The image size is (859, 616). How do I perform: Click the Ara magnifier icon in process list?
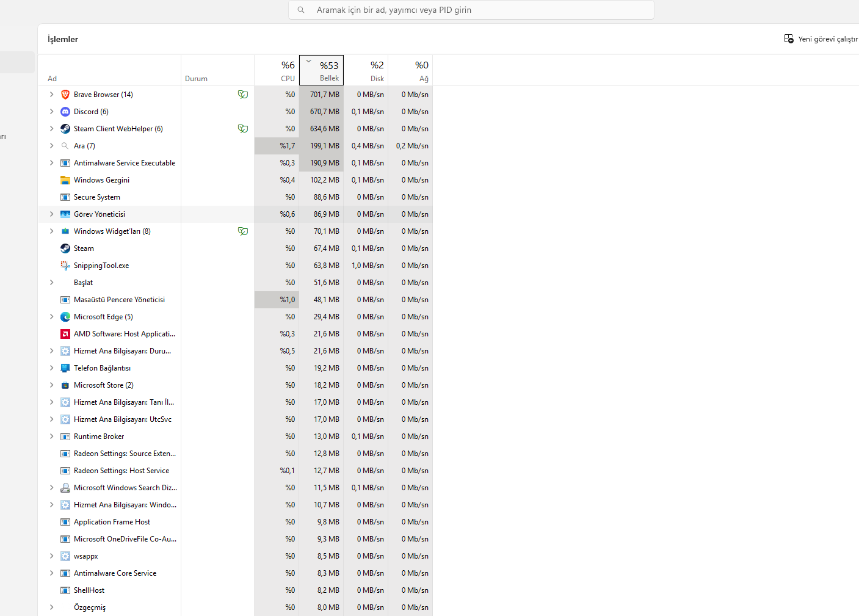point(65,146)
